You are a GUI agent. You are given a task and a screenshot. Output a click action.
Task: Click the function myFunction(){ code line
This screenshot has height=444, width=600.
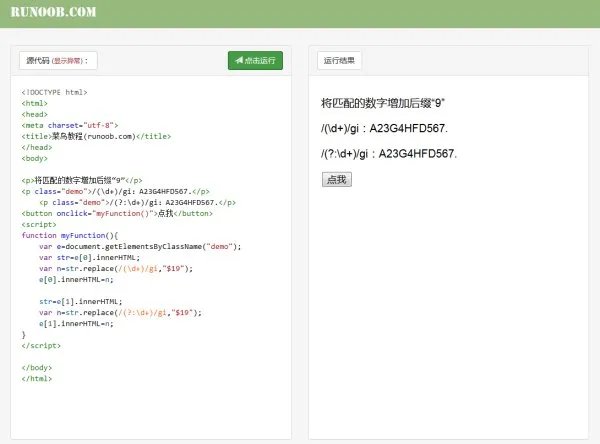(x=70, y=235)
